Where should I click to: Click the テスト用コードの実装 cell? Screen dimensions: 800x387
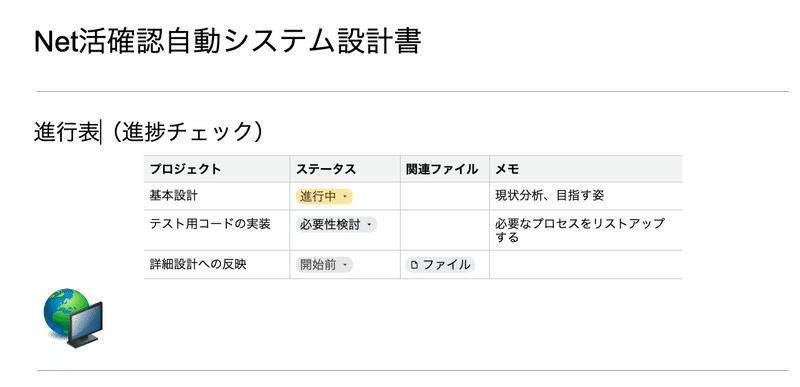tap(217, 230)
